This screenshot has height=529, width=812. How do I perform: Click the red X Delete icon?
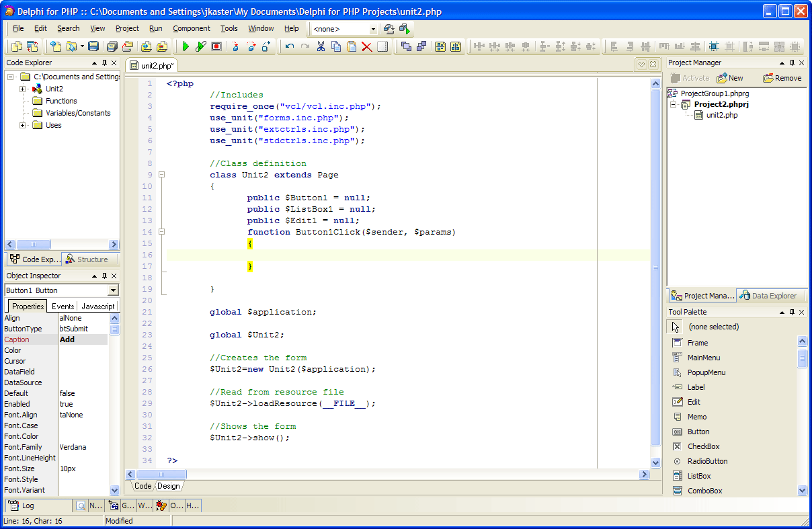click(367, 46)
